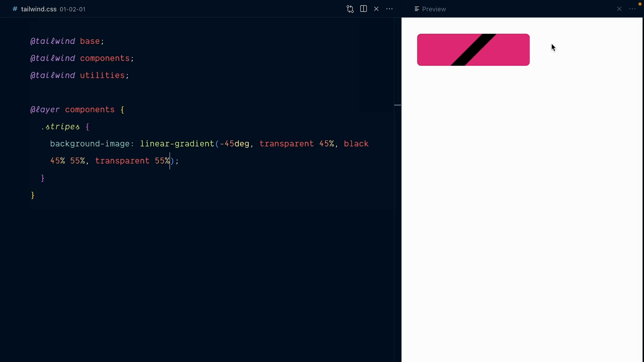The height and width of the screenshot is (362, 644).
Task: Click the minimap scrollbar marker
Action: [397, 105]
